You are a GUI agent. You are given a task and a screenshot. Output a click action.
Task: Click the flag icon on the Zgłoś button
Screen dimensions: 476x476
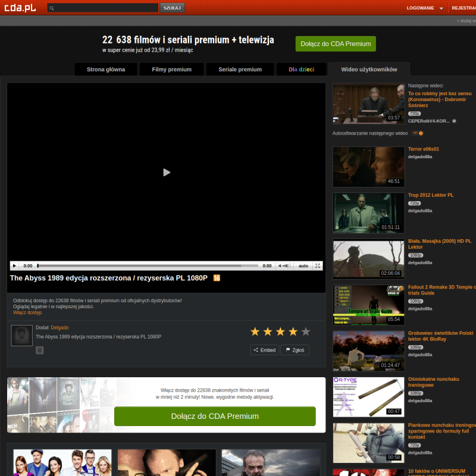[x=288, y=350]
